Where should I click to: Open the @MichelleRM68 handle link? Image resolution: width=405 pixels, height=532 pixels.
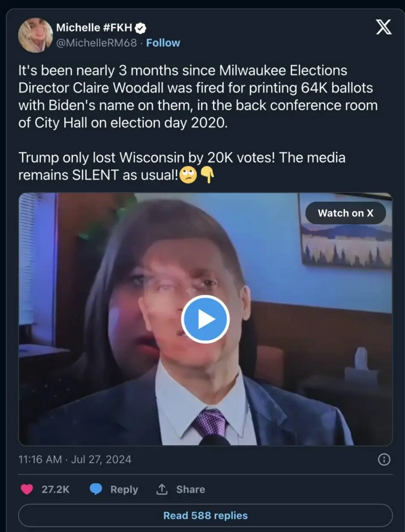coord(96,43)
